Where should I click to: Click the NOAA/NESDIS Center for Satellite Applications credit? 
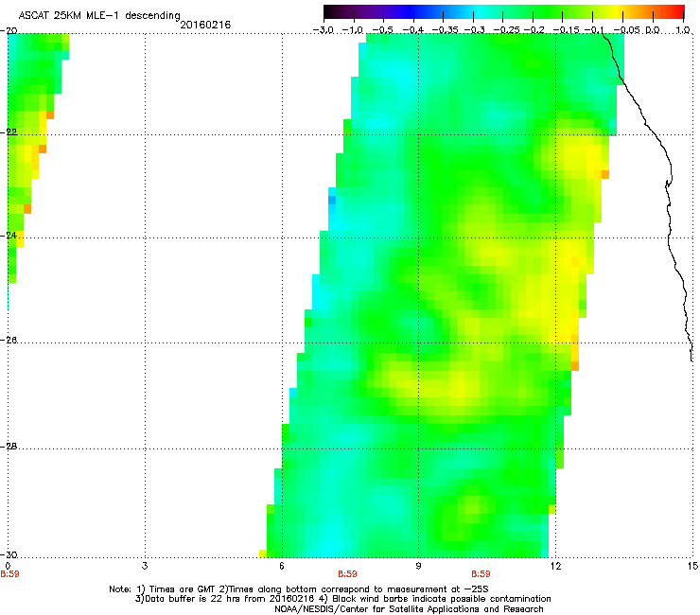409,609
